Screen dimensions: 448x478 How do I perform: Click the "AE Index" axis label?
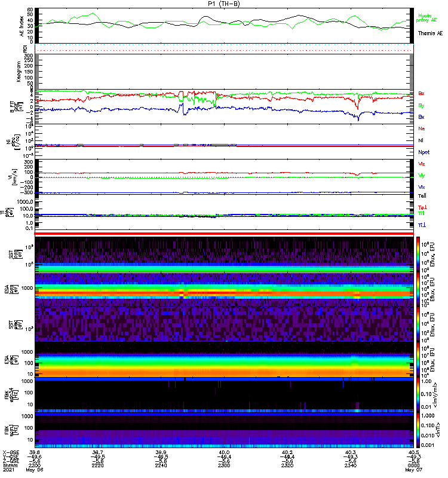(22, 26)
